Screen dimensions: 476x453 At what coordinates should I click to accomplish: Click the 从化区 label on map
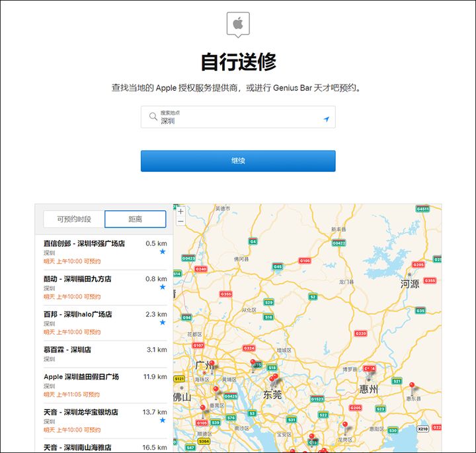249,310
